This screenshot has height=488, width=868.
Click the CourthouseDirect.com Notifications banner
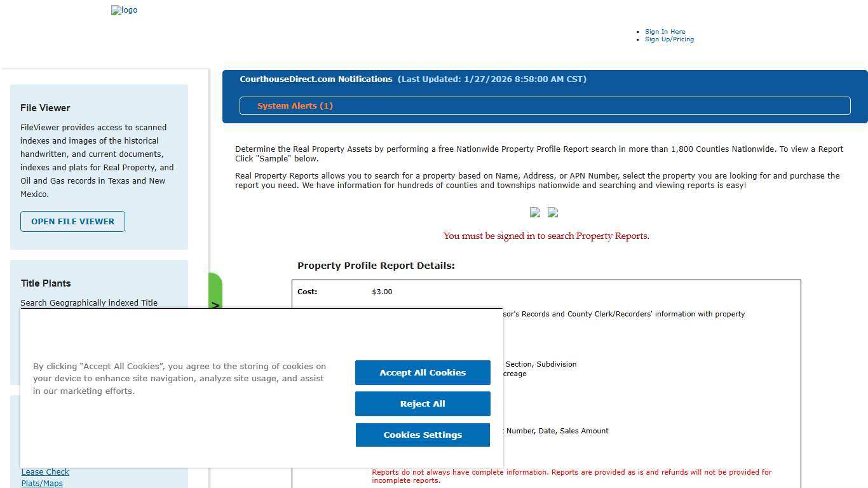click(x=412, y=79)
